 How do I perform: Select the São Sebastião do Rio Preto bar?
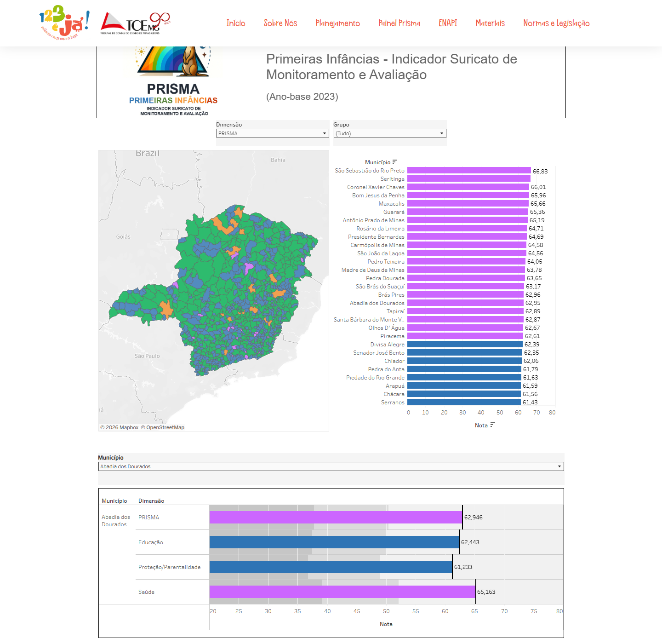point(469,171)
